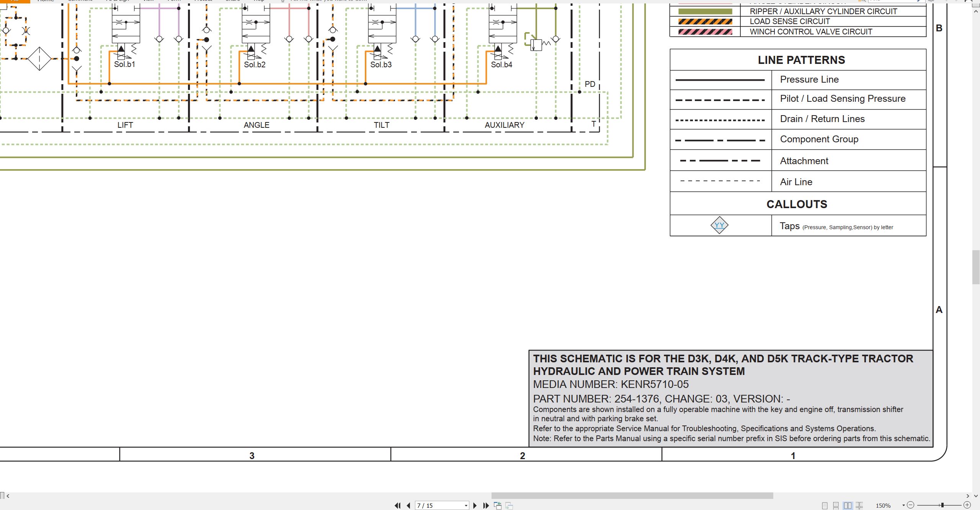Click the zoom in plus button

[x=967, y=505]
